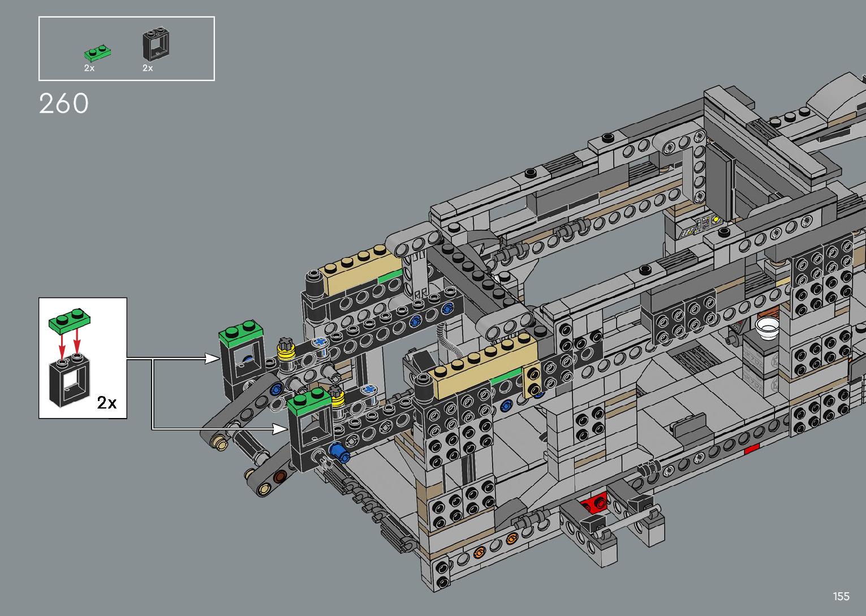Click the page number 155
The image size is (866, 616).
tap(841, 596)
